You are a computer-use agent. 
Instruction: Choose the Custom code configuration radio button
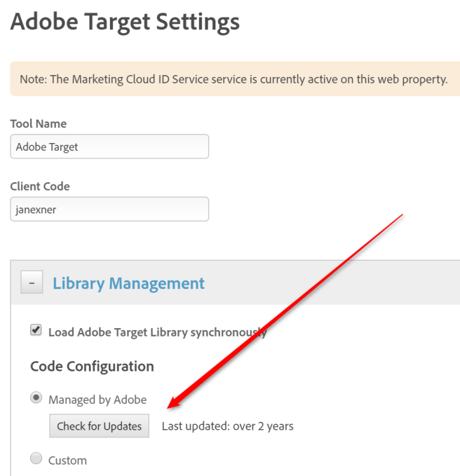tap(36, 459)
